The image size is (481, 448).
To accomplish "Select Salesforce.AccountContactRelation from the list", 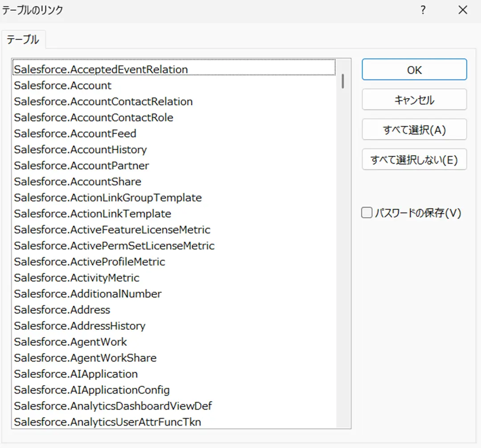I will (103, 101).
